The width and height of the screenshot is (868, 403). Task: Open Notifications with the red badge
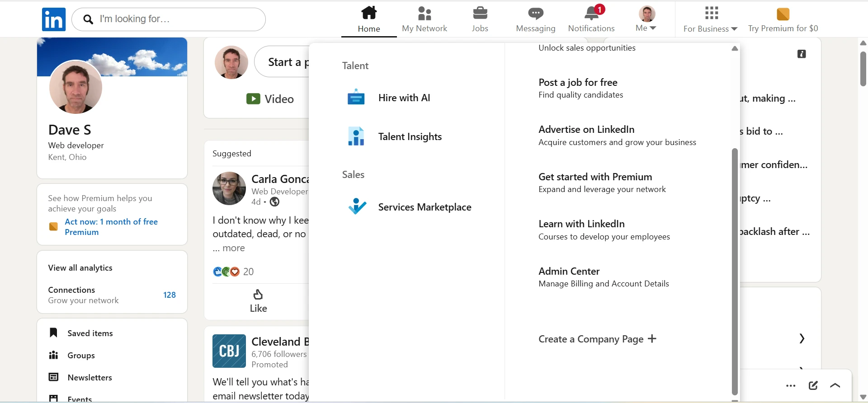click(x=591, y=19)
